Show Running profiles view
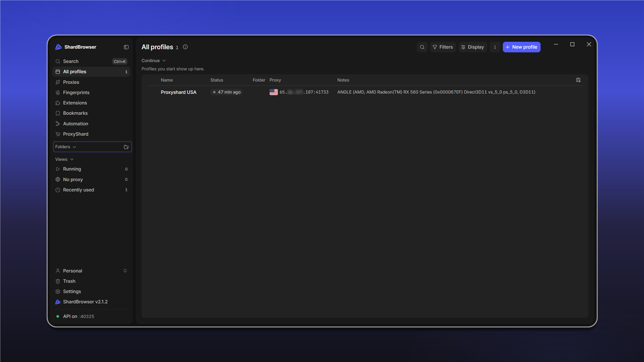The image size is (644, 362). coord(91,169)
